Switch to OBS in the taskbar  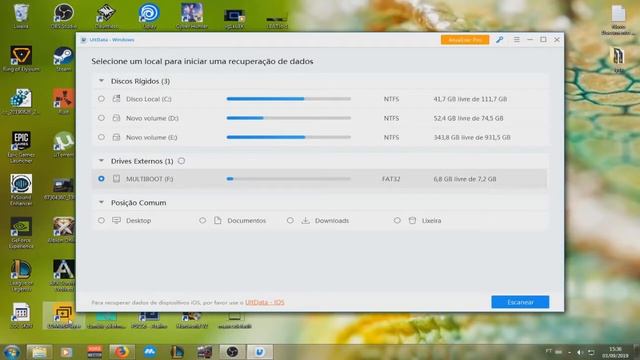(232, 352)
